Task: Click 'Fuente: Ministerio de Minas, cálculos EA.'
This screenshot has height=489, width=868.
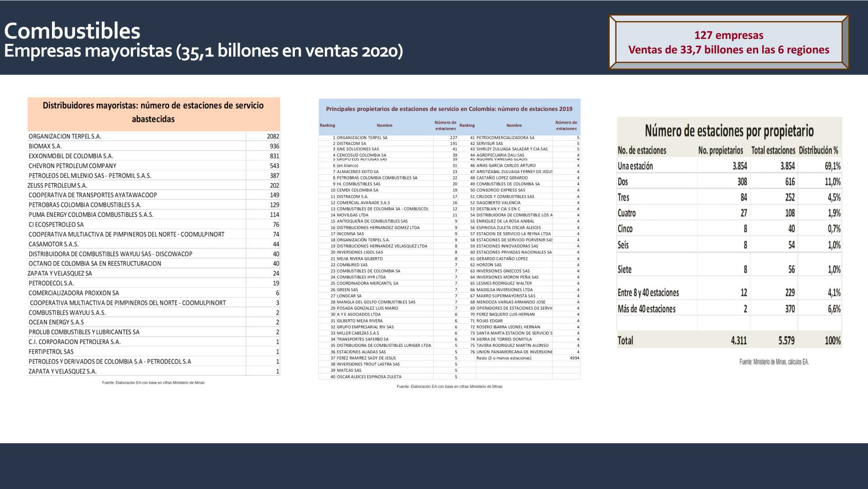Action: [x=774, y=362]
